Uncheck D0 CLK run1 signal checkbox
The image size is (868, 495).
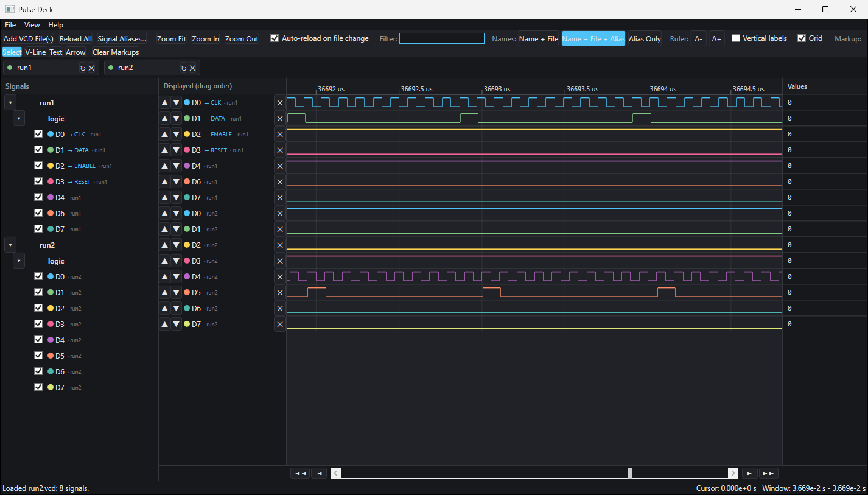coord(38,134)
